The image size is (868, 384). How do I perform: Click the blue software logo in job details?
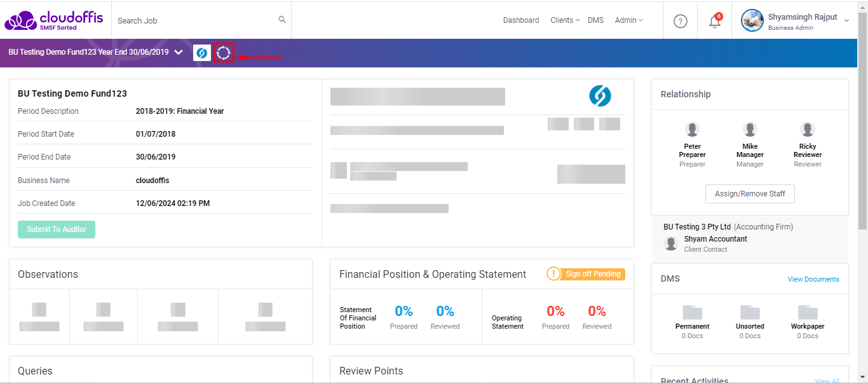pos(600,96)
